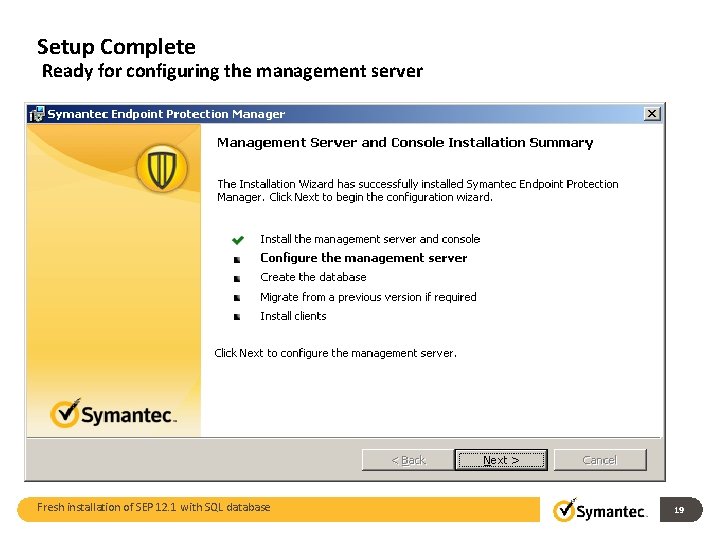Screen dimensions: 720x540
Task: Click the 'Installation Wizard has successfully installed' paragraph
Action: 418,191
